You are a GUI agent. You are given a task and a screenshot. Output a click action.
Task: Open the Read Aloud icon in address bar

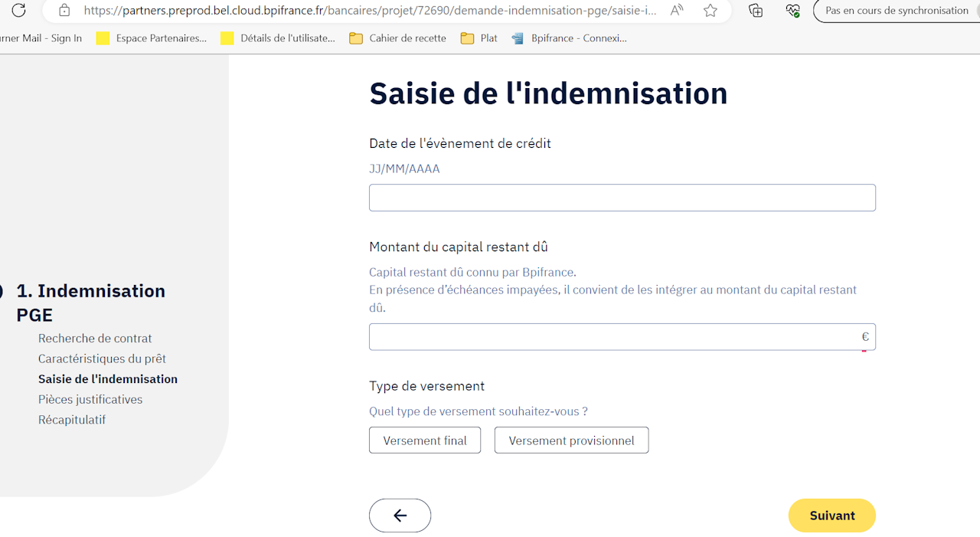point(677,10)
